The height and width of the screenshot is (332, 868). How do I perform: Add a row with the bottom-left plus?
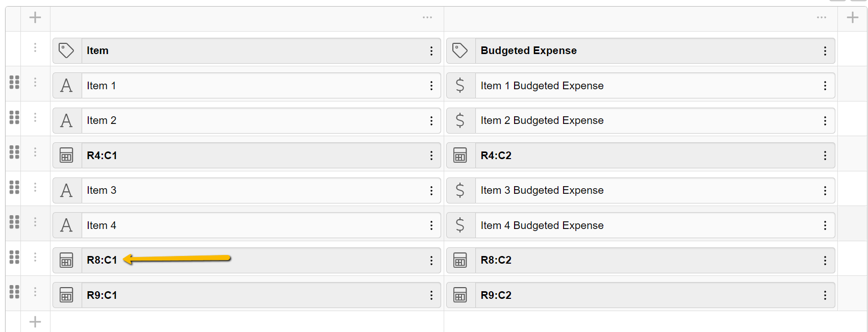pos(35,322)
